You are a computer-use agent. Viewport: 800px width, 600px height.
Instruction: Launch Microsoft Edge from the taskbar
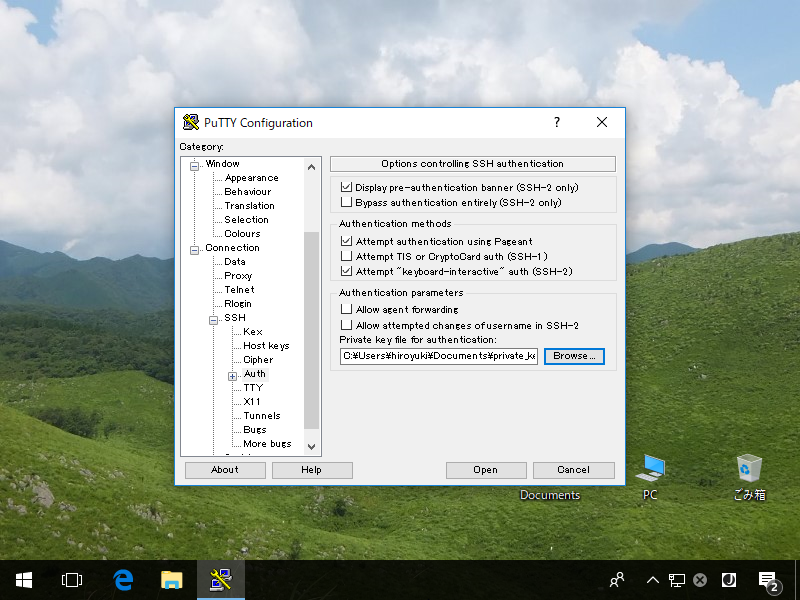point(122,579)
